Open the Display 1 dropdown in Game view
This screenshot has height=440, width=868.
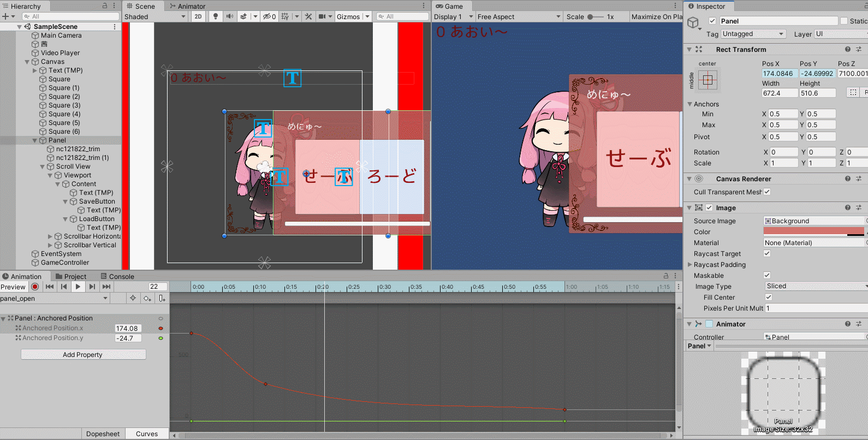coord(453,16)
